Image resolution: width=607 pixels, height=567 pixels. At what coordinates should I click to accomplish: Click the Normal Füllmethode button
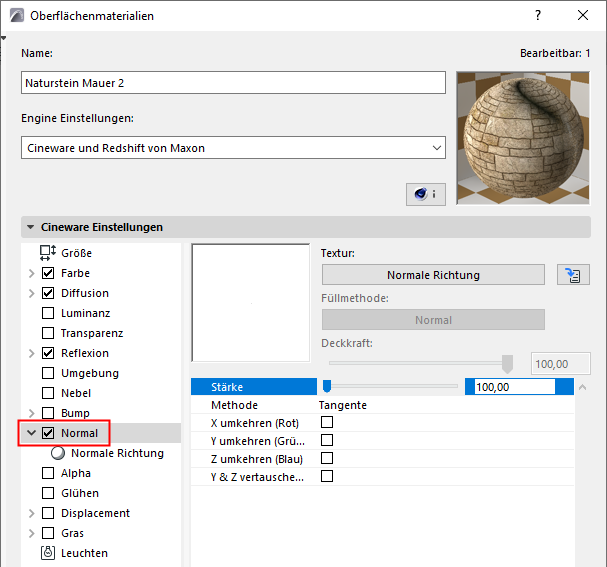(x=433, y=320)
